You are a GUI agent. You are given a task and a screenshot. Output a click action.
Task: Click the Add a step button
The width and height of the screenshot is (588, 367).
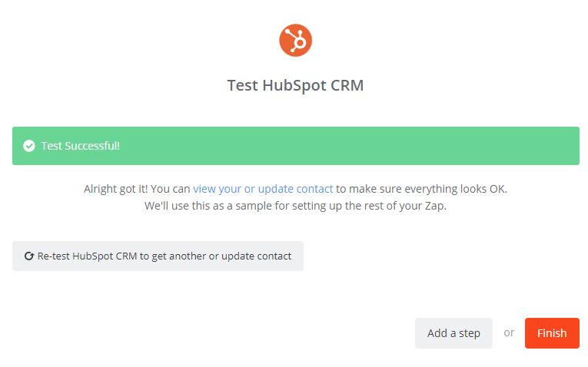(x=453, y=333)
